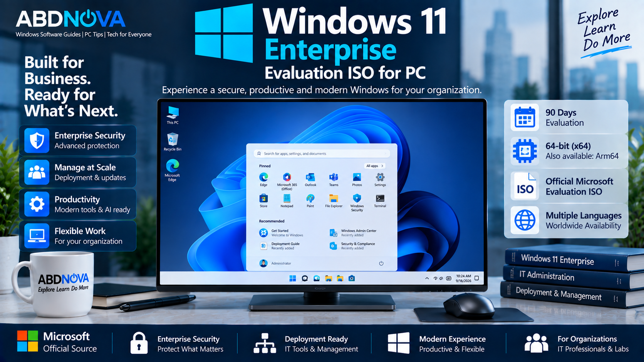Open Windows Admin Center recommended item
Viewport: 644px width, 362px height.
(x=353, y=233)
